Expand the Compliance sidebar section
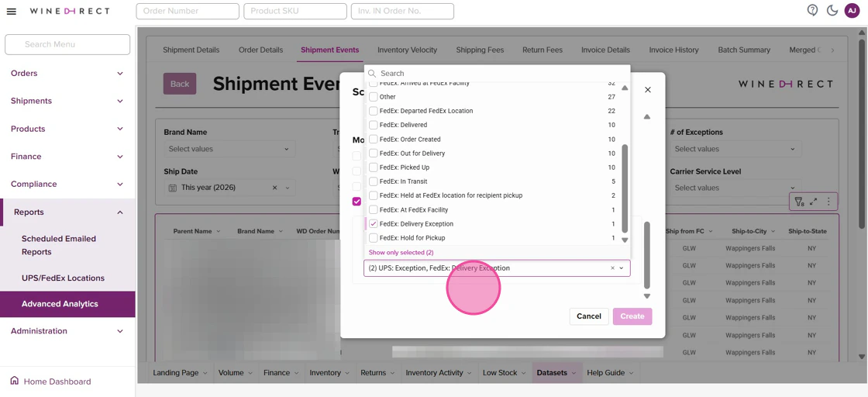 coord(67,184)
